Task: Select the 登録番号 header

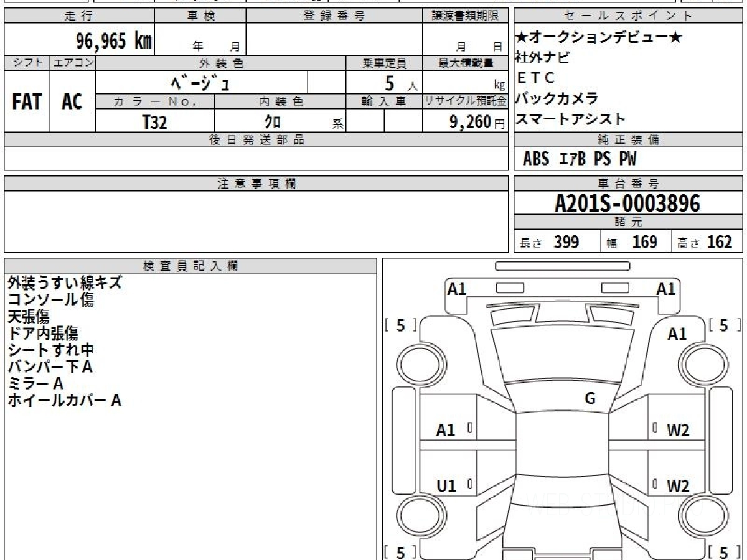Action: (334, 16)
